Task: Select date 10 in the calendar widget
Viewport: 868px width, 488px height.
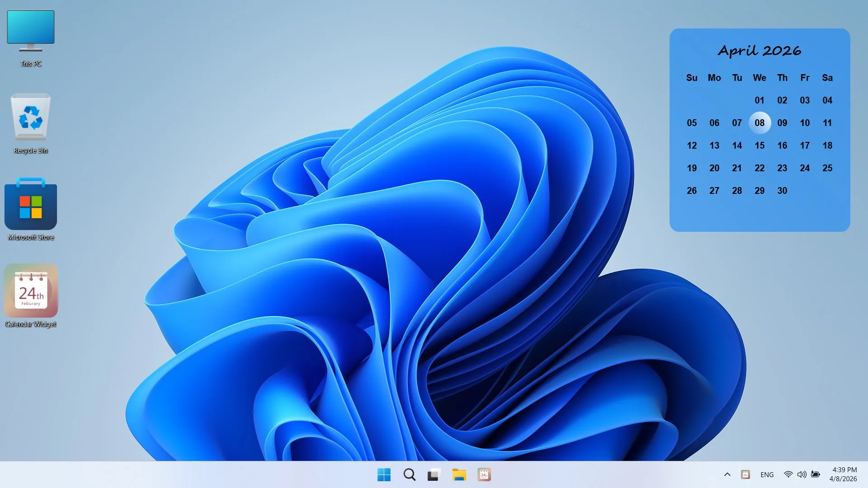Action: 805,123
